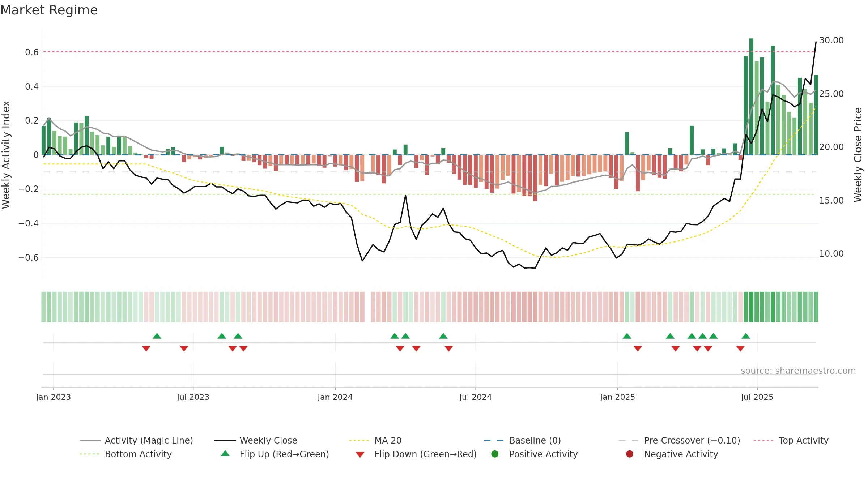Viewport: 868px width, 488px height.
Task: Click the first red flip-down marker in 2023
Action: (x=146, y=348)
